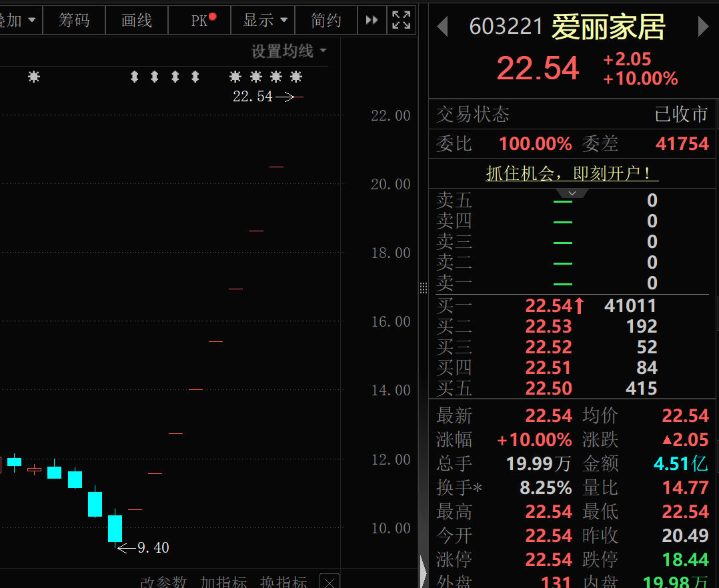
Task: Click the panel divider grip handle
Action: (x=424, y=288)
